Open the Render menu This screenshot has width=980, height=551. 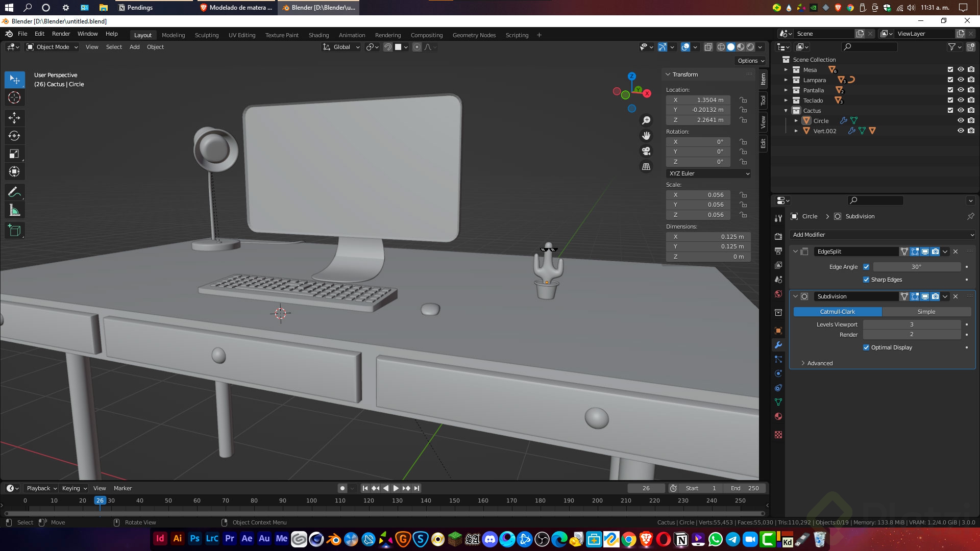tap(61, 34)
